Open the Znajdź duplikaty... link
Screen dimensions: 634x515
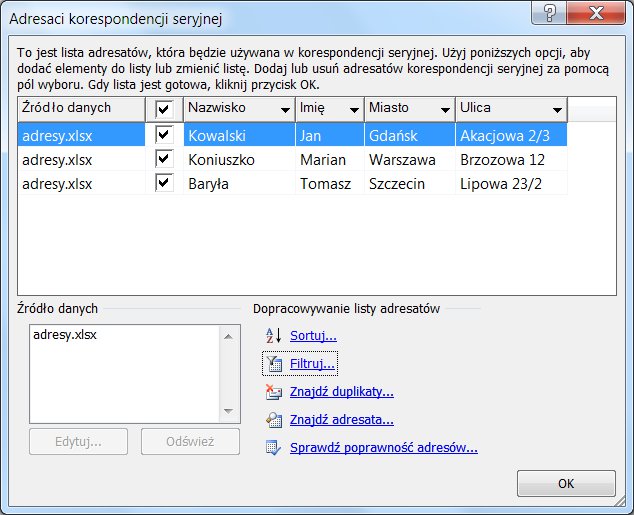341,392
